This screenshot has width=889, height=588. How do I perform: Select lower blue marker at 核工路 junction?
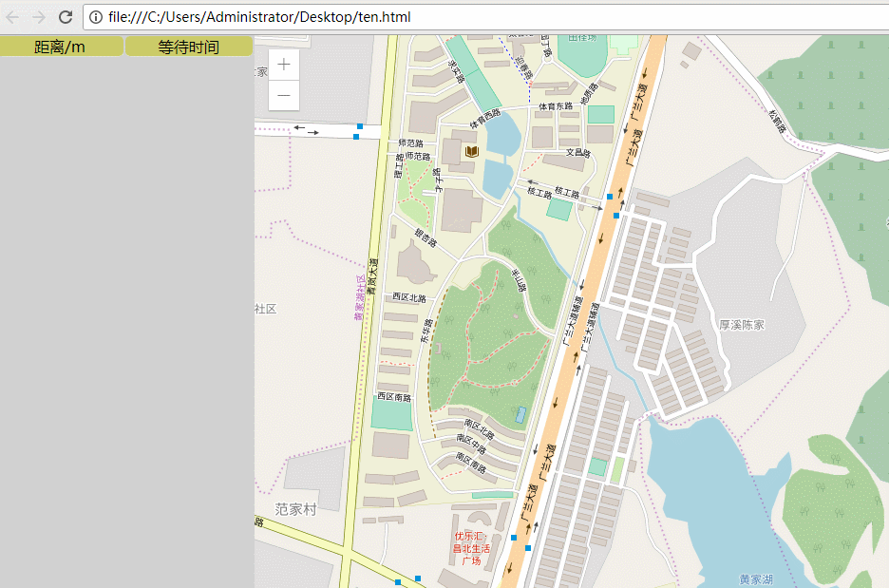616,216
